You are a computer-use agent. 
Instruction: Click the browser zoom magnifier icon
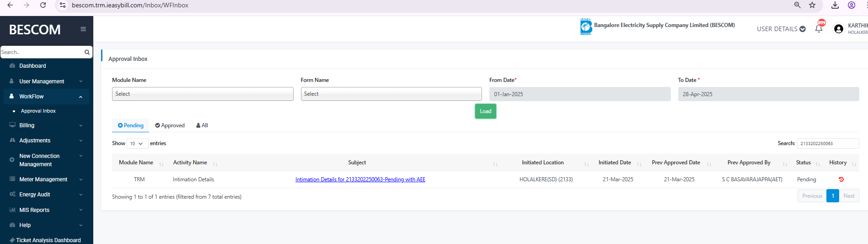click(797, 5)
